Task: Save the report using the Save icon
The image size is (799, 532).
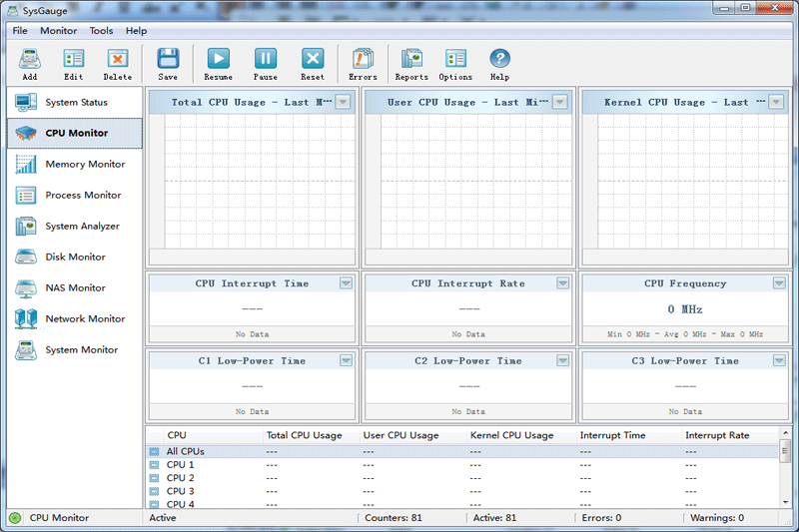Action: [168, 64]
